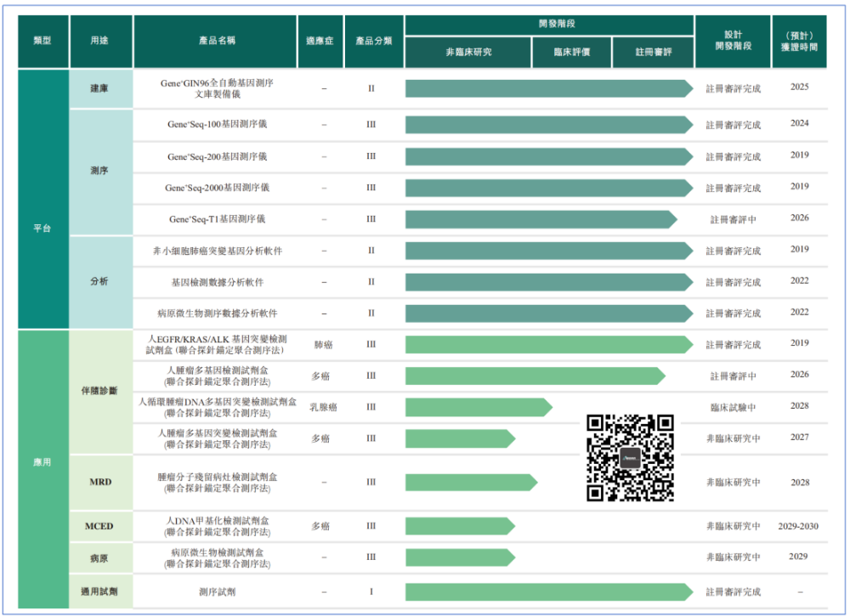Click the Gene+Seq-T1 progress arrow bar
Image resolution: width=850 pixels, height=616 pixels.
click(541, 219)
